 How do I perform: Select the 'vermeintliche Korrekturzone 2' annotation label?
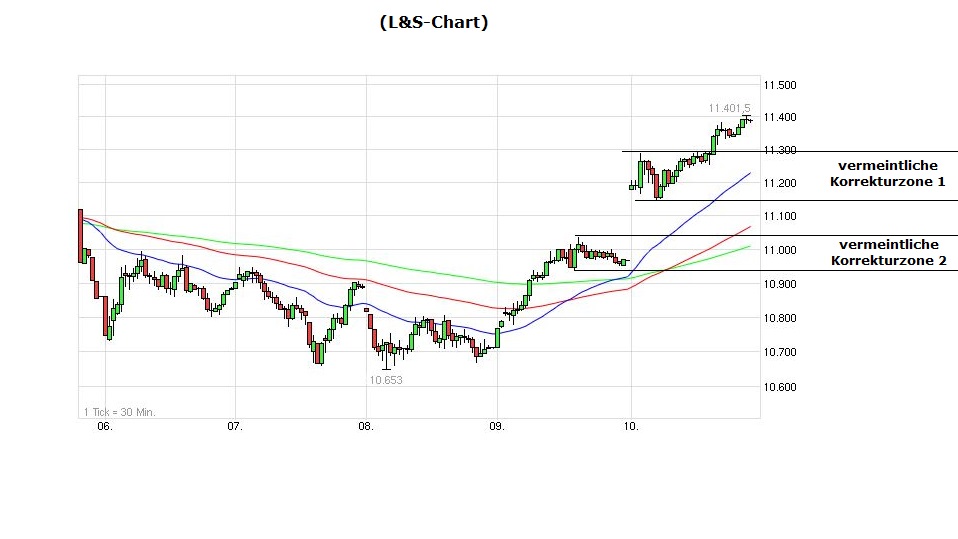888,252
